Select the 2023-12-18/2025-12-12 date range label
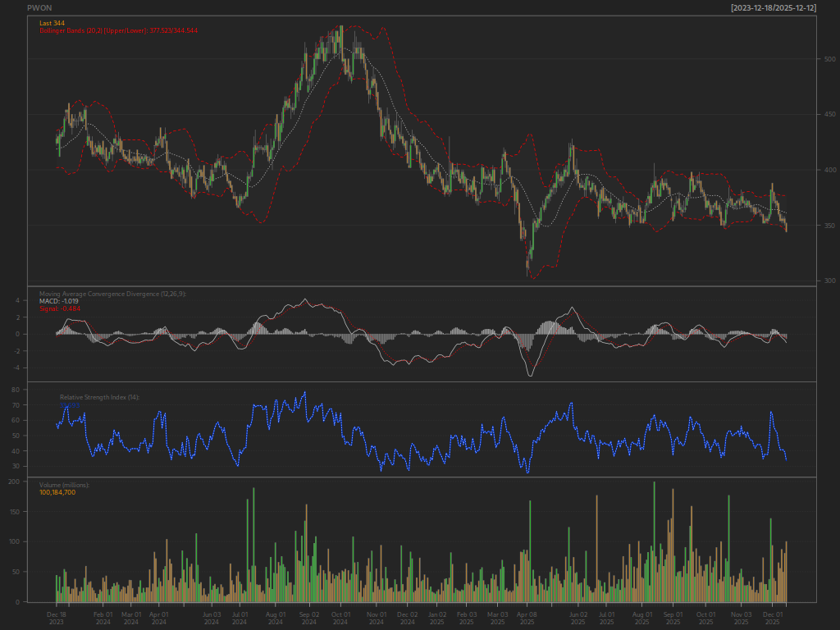This screenshot has width=840, height=630. 774,8
